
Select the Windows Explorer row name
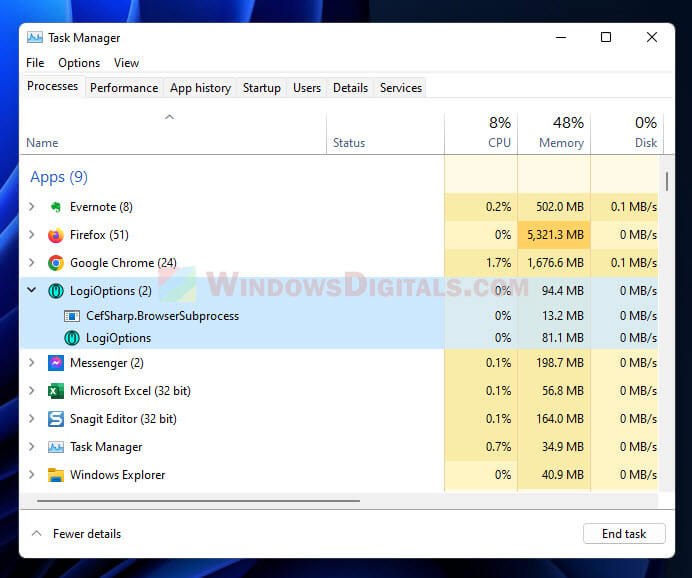click(x=117, y=475)
